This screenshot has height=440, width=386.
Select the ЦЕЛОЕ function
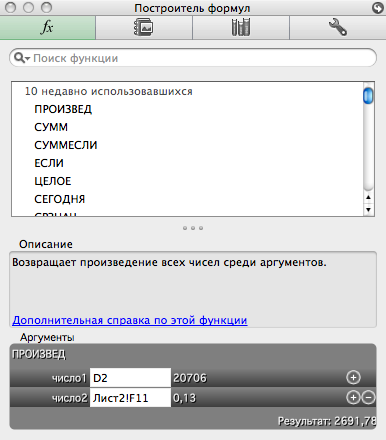click(x=53, y=181)
